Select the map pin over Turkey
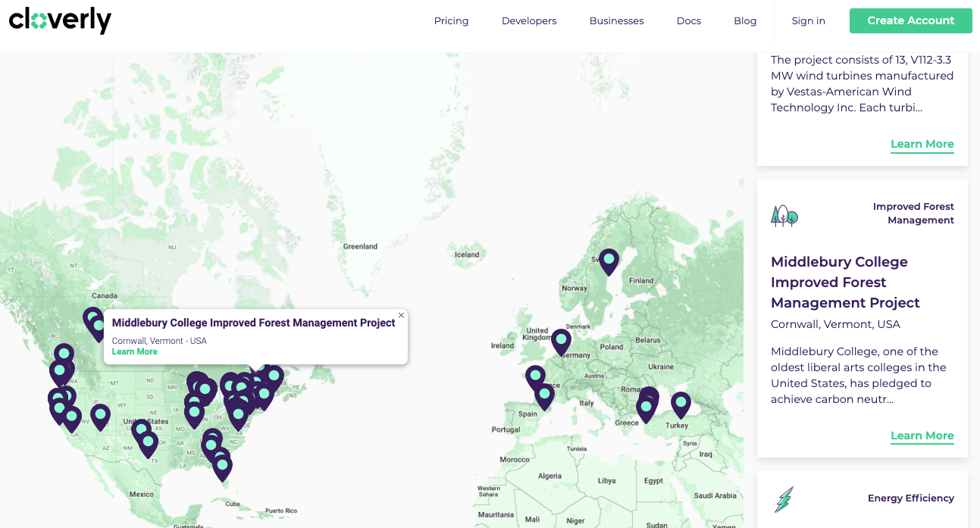This screenshot has height=528, width=980. [681, 405]
